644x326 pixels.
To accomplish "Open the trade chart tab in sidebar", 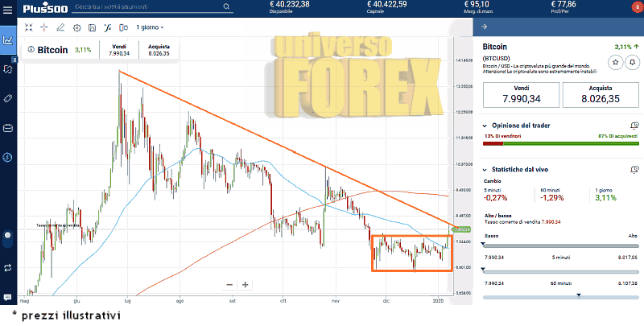I will tap(8, 39).
